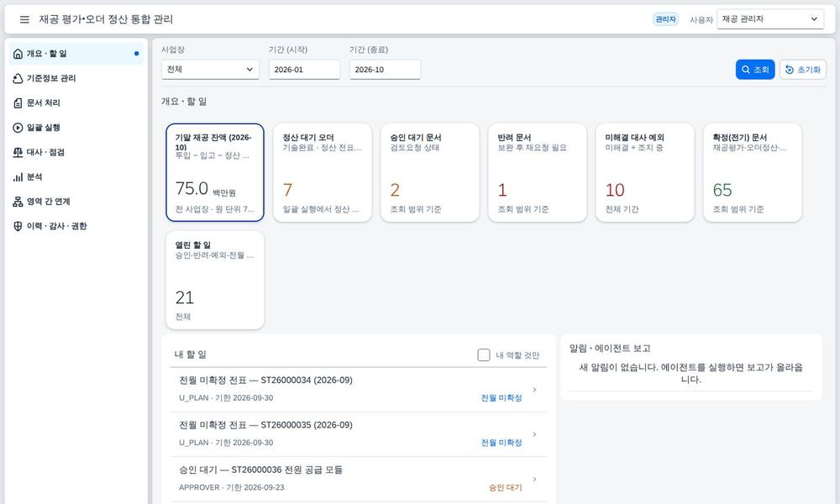The image size is (840, 504).
Task: Open the 사용자 재공 관리자 dropdown
Action: 769,19
